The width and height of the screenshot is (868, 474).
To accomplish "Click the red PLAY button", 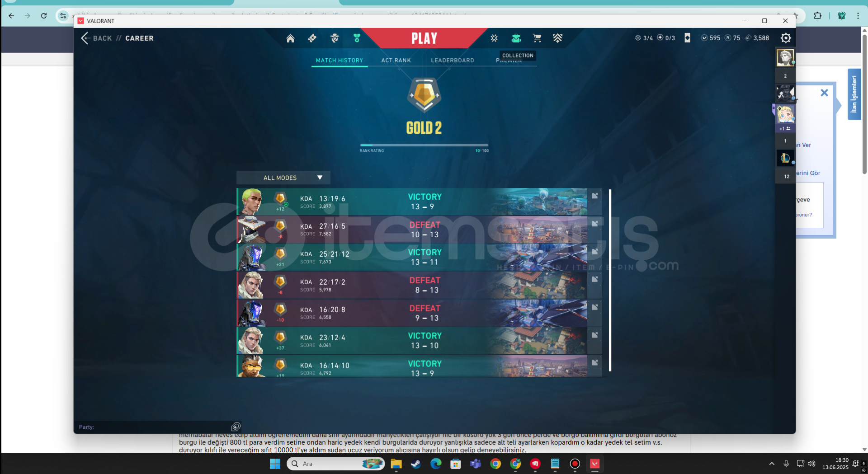I will point(424,38).
